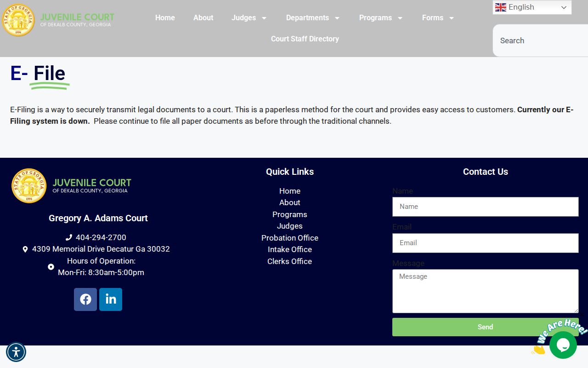Screen dimensions: 588x368
Task: Call 404-294-2700 phone link
Action: point(101,237)
